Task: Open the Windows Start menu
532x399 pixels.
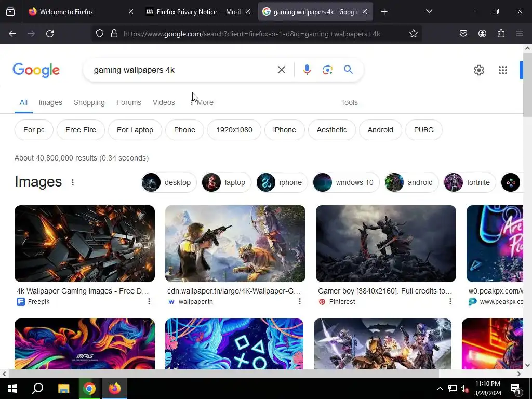Action: [12, 389]
